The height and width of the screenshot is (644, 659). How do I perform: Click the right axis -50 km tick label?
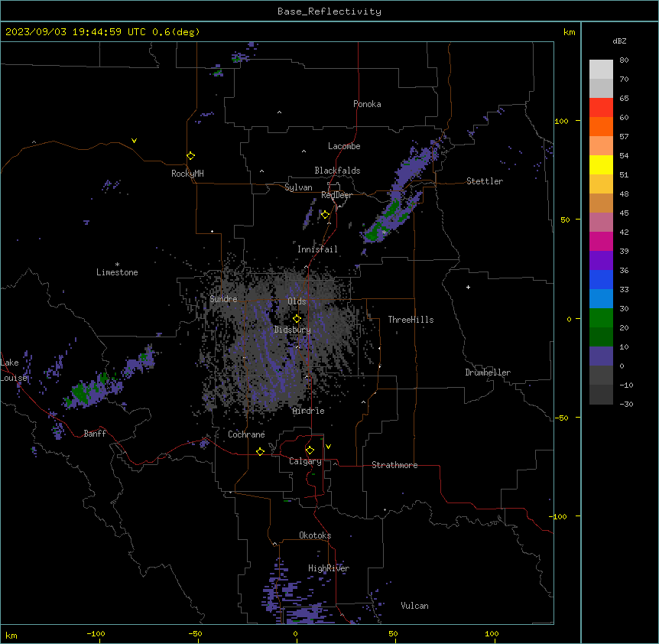click(561, 418)
